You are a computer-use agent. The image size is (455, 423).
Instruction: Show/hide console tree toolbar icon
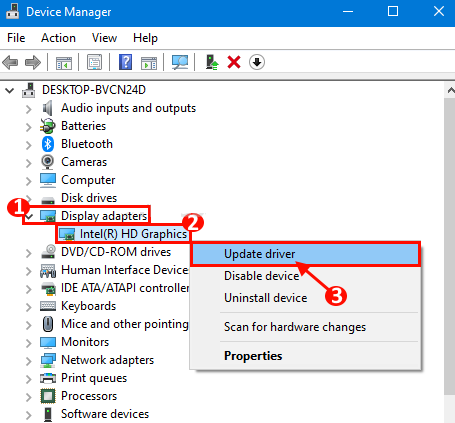point(64,62)
